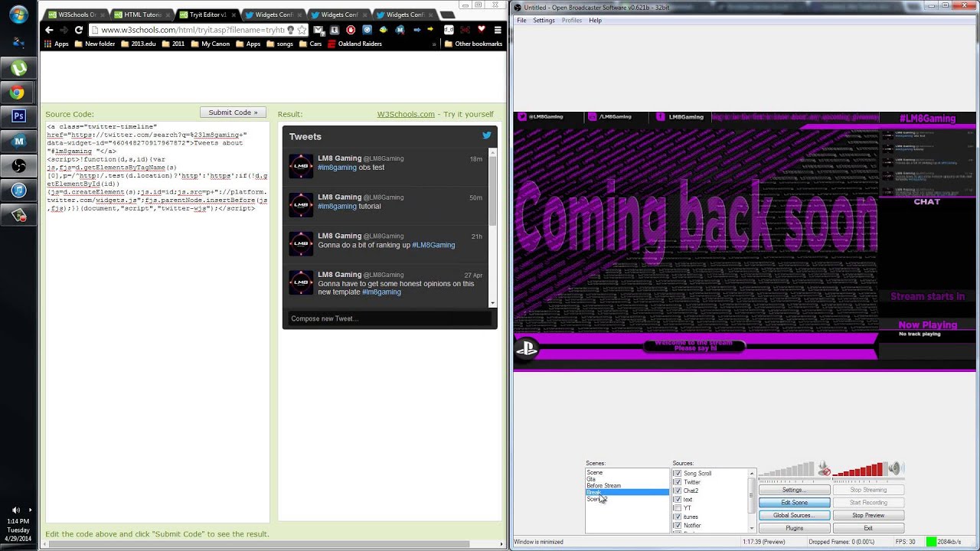Switch to the Tryit Editor tab
This screenshot has width=980, height=551.
point(207,15)
